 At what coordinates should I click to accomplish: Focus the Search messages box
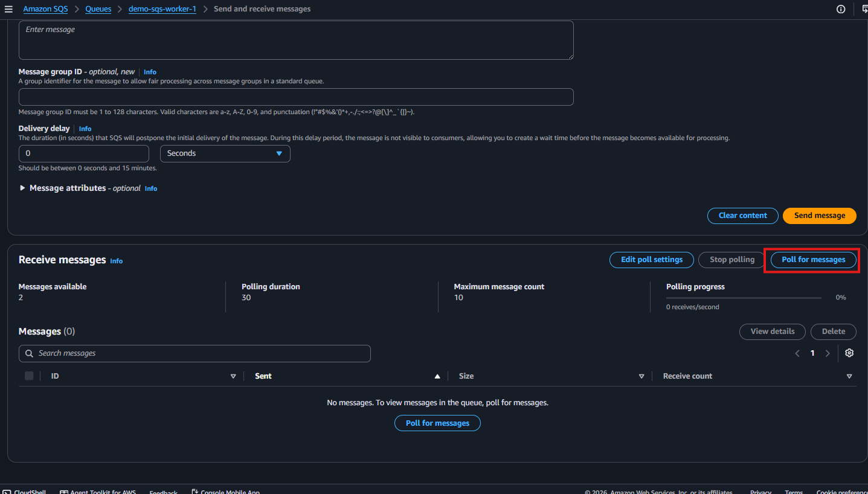click(194, 353)
